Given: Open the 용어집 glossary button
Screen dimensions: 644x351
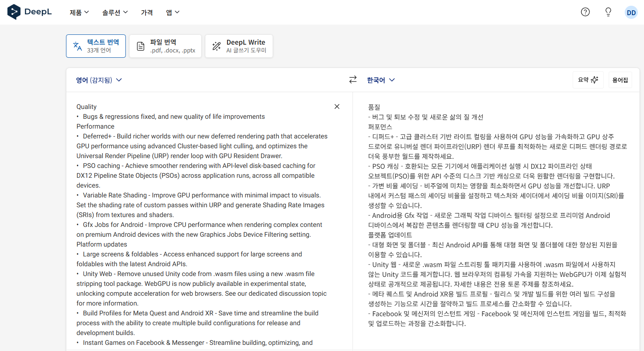Looking at the screenshot, I should [x=620, y=80].
